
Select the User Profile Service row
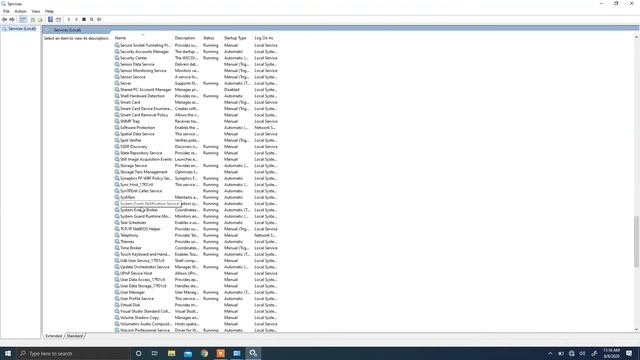(x=196, y=298)
